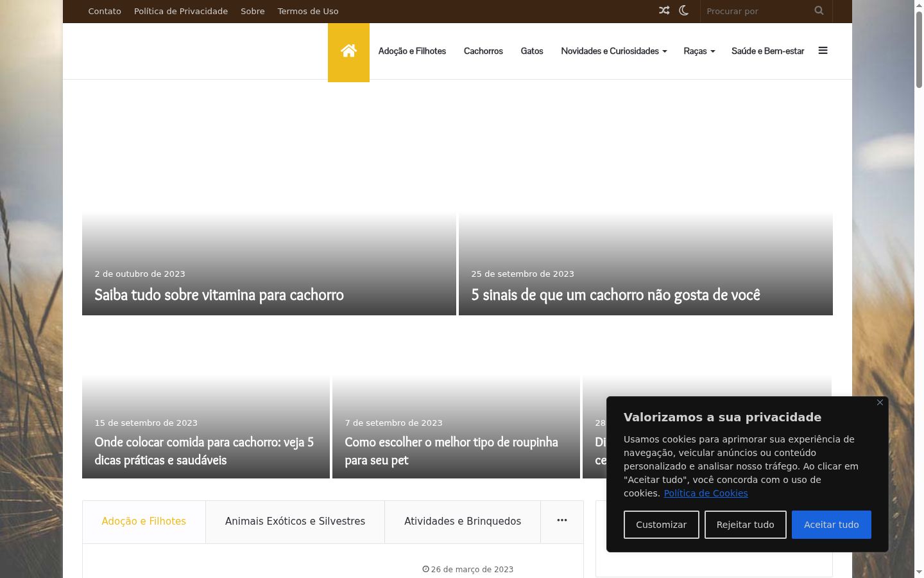This screenshot has height=578, width=924.
Task: Open the Contato link in top bar
Action: 105,11
